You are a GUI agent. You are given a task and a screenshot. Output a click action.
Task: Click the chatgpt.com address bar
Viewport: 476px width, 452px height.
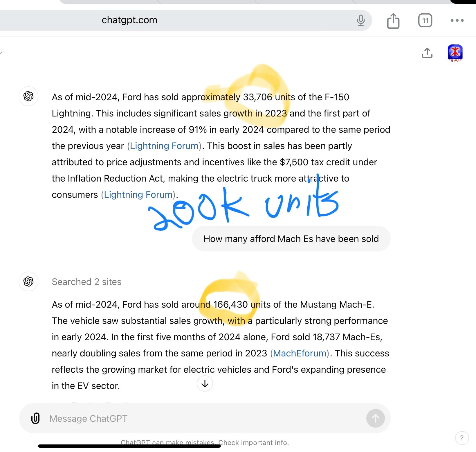coord(186,20)
